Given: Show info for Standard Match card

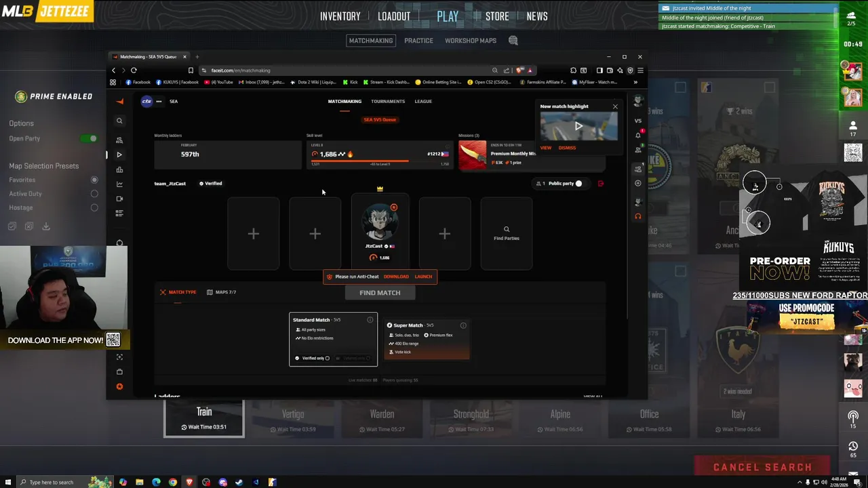Looking at the screenshot, I should pyautogui.click(x=370, y=320).
